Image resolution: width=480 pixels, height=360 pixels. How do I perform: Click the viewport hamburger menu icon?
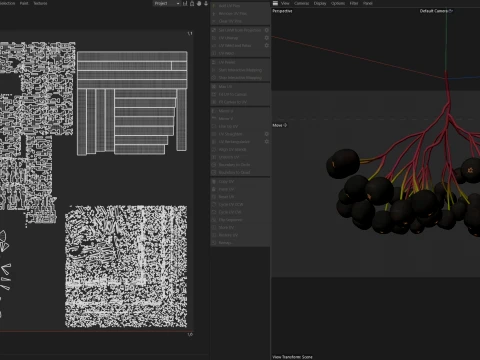pos(275,3)
